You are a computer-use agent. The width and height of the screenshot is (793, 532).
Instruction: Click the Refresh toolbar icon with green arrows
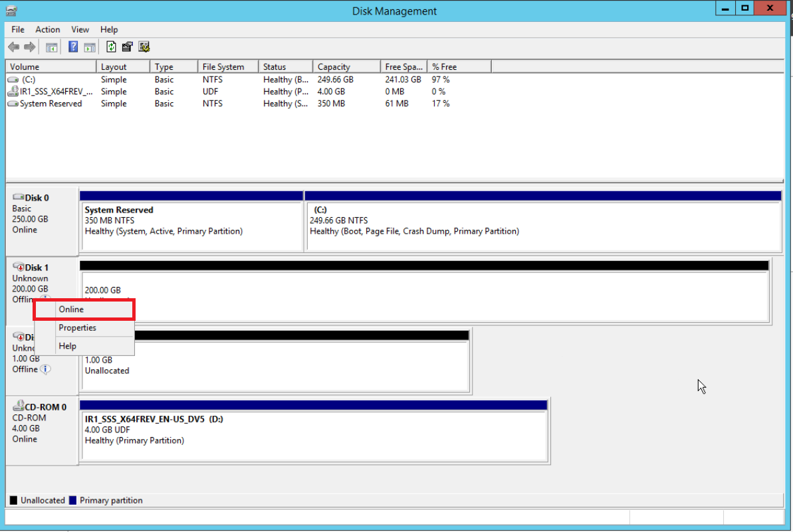tap(111, 47)
